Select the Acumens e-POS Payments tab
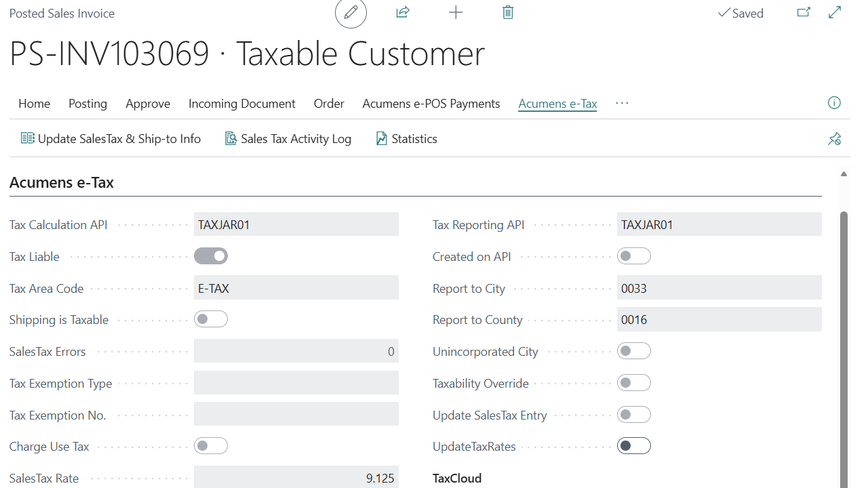 click(x=431, y=104)
